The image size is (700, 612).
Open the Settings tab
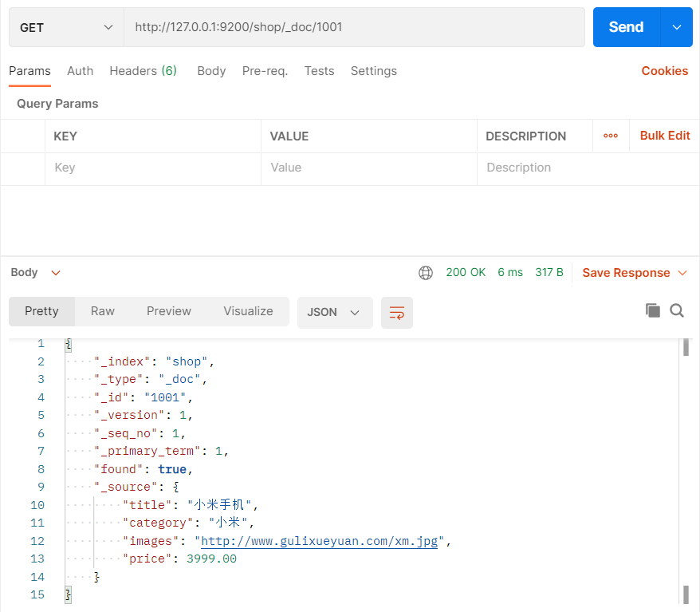click(x=374, y=71)
